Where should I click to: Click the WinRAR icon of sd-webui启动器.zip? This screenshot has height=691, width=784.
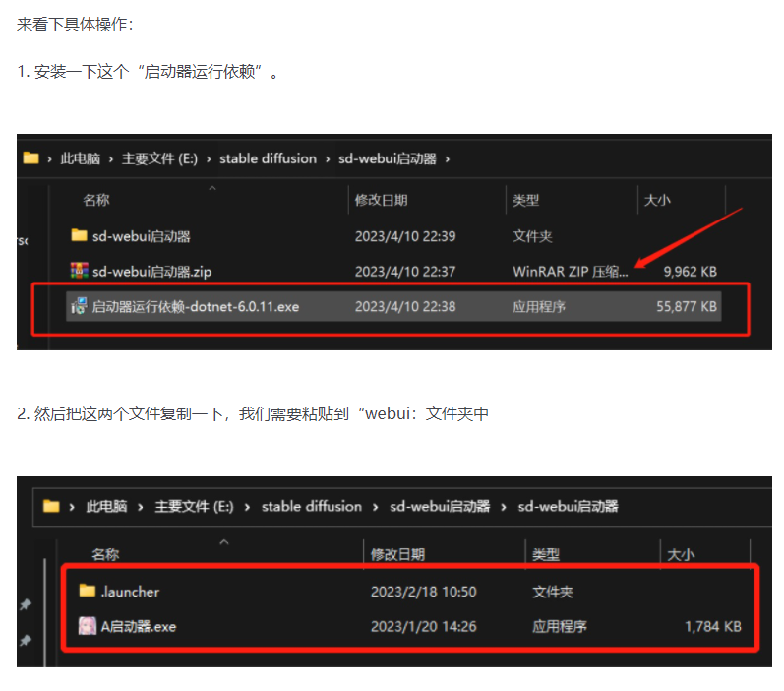click(80, 271)
